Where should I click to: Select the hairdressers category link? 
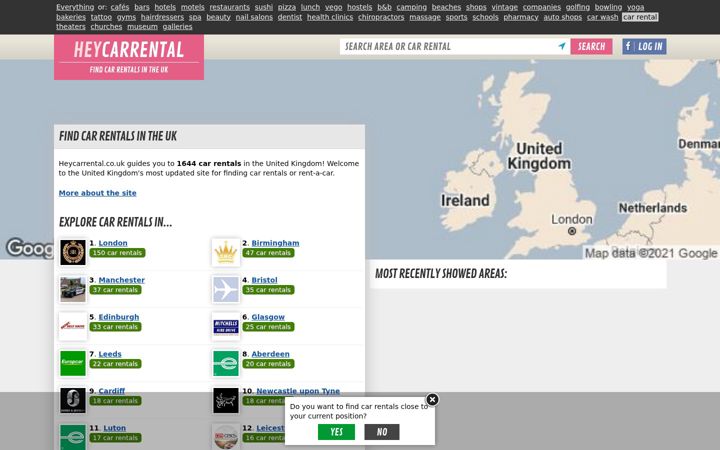click(162, 17)
